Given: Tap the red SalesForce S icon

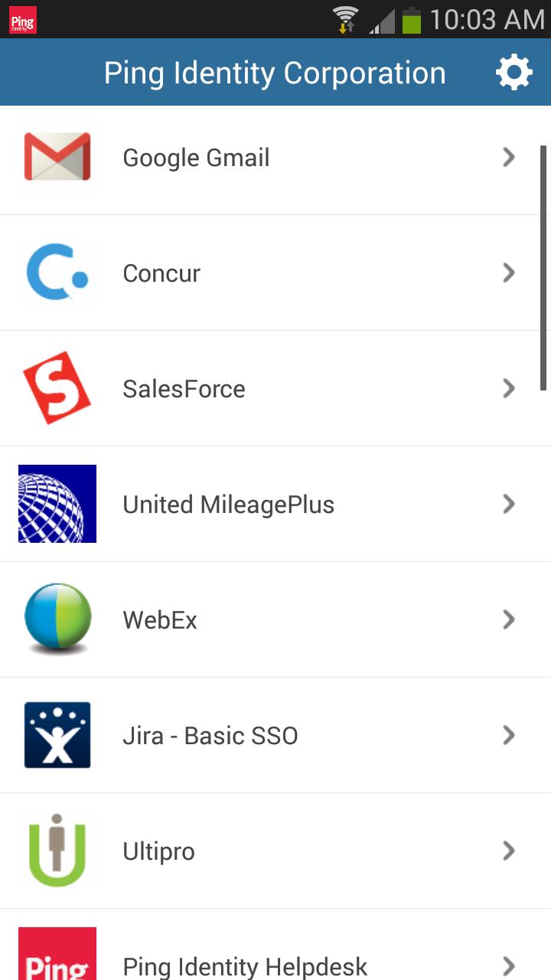Looking at the screenshot, I should pyautogui.click(x=57, y=388).
